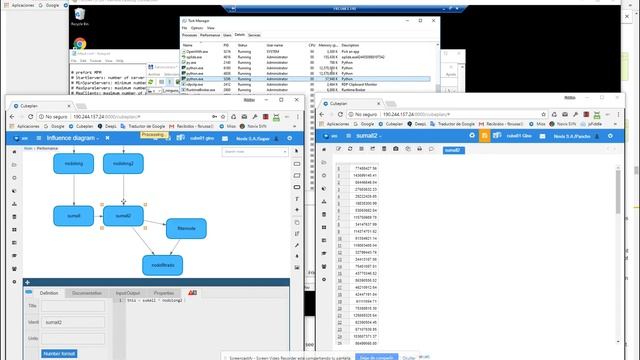Click database icon in right Cubeplan toolbar
The image size is (640, 360).
point(384,149)
